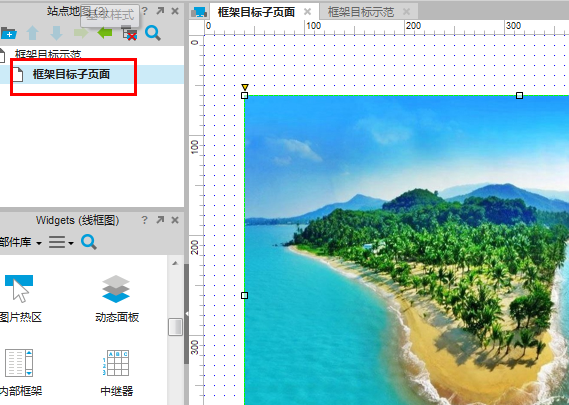Add a new page in the sitemap
The image size is (569, 405).
coord(8,33)
